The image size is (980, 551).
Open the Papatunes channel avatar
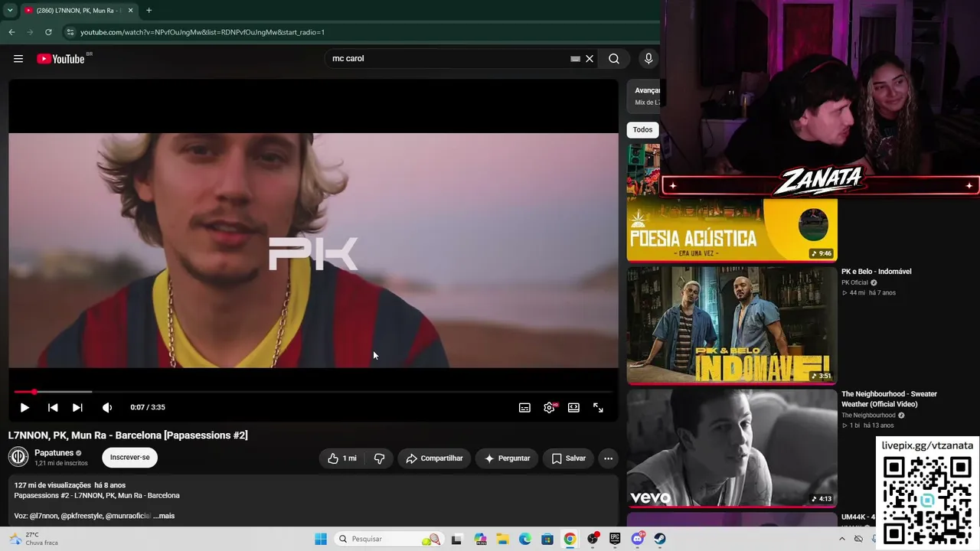pyautogui.click(x=18, y=457)
